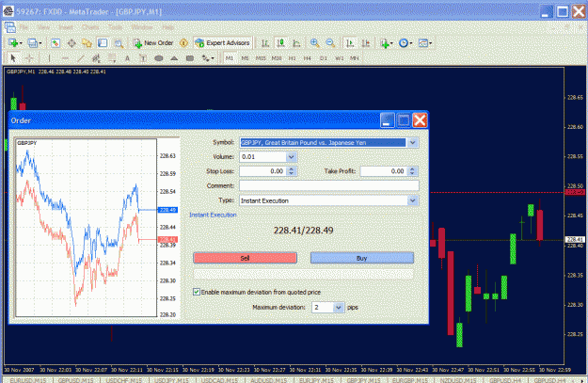Image resolution: width=588 pixels, height=383 pixels.
Task: Click the blue Buy button
Action: 362,258
